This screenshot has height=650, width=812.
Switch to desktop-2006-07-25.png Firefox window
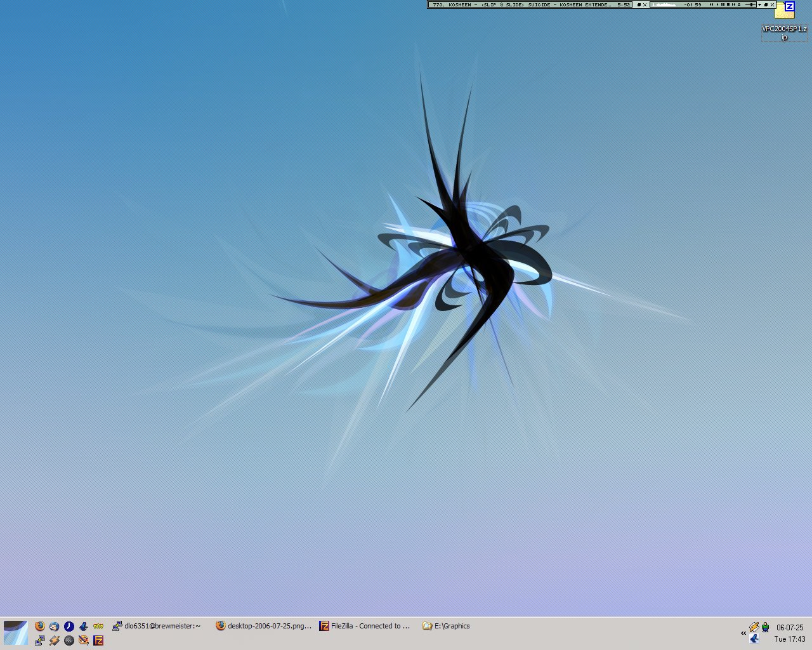pyautogui.click(x=264, y=626)
